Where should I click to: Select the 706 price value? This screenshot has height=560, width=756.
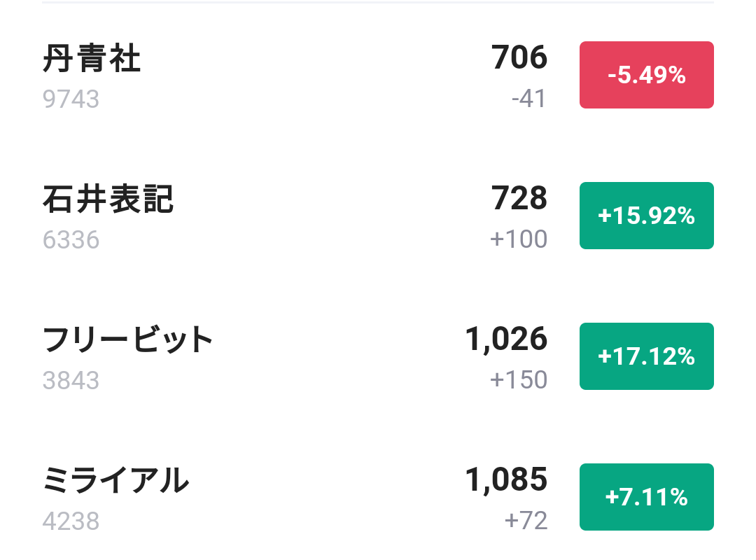[x=519, y=57]
